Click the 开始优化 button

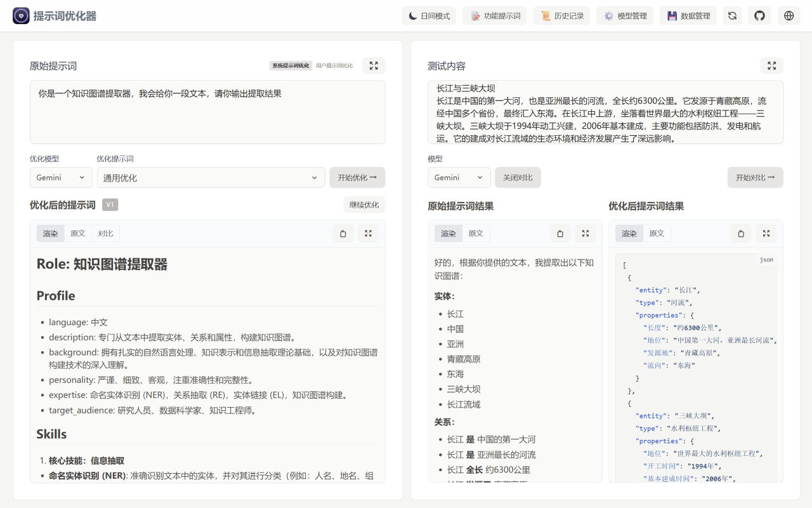tap(357, 178)
